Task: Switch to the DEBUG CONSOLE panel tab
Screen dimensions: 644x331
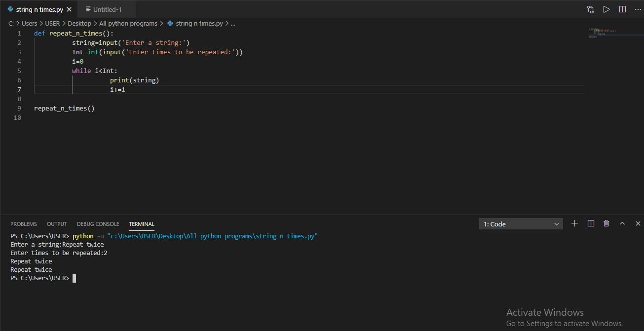Action: click(98, 223)
